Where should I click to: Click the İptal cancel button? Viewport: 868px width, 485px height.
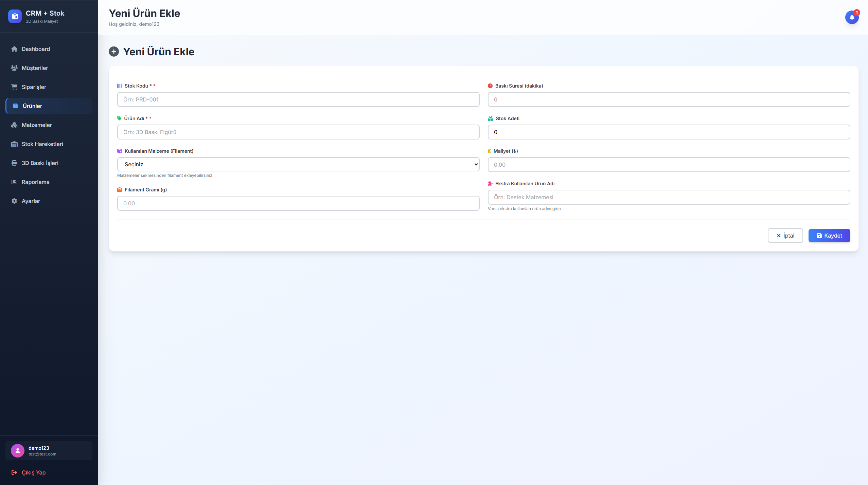click(x=785, y=236)
